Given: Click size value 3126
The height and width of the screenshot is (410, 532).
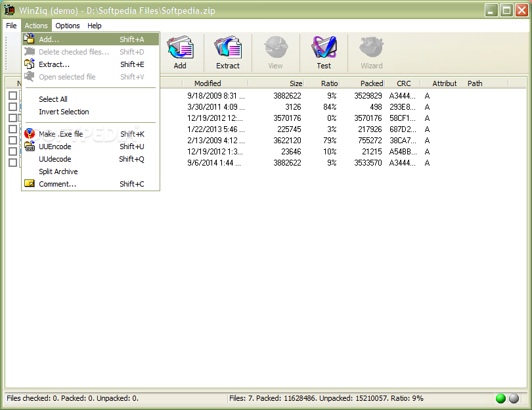Looking at the screenshot, I should (293, 107).
